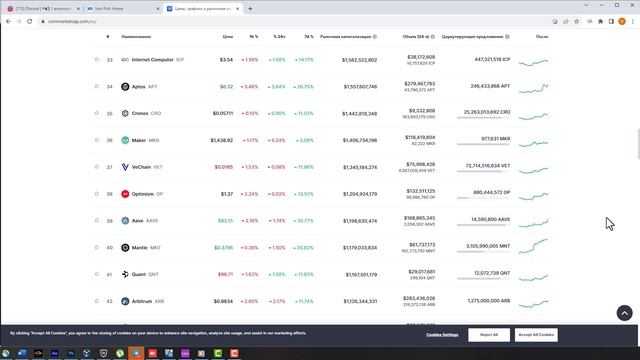The height and width of the screenshot is (360, 640).
Task: Add Optimism to watchlist star
Action: tap(97, 194)
